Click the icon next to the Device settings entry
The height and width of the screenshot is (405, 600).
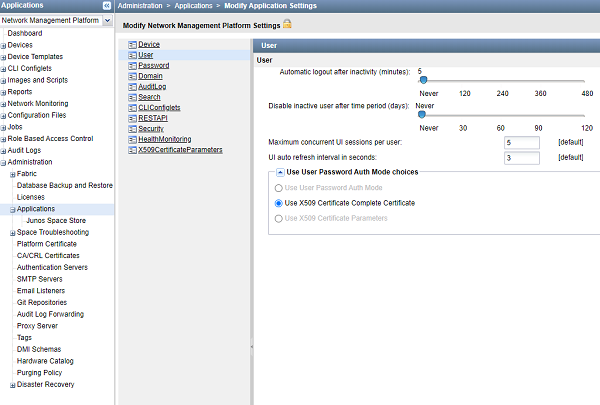[x=132, y=45]
